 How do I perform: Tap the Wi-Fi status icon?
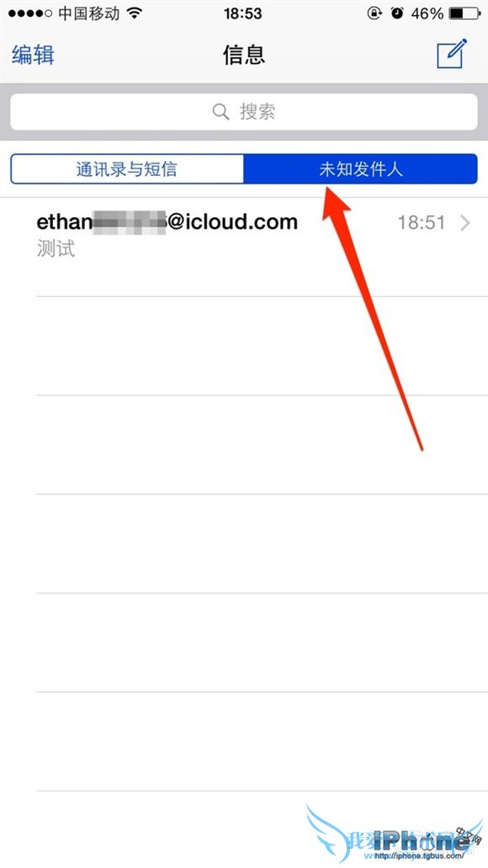pyautogui.click(x=135, y=13)
